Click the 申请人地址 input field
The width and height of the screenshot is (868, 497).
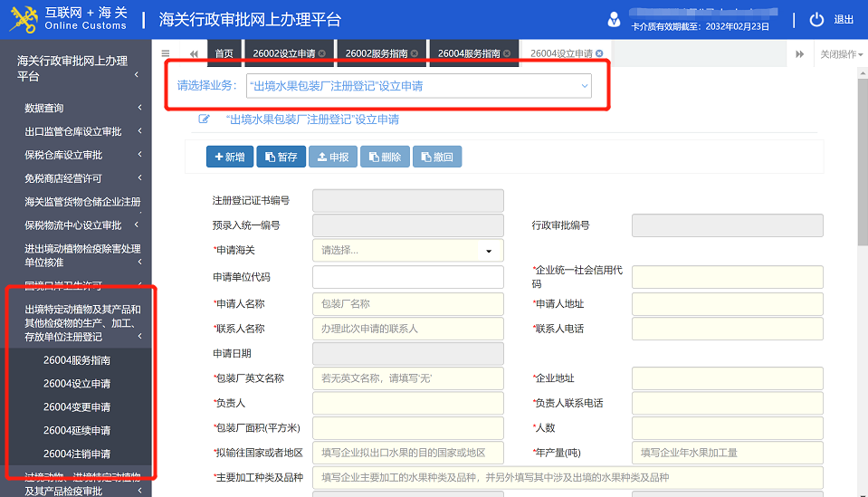(x=728, y=304)
